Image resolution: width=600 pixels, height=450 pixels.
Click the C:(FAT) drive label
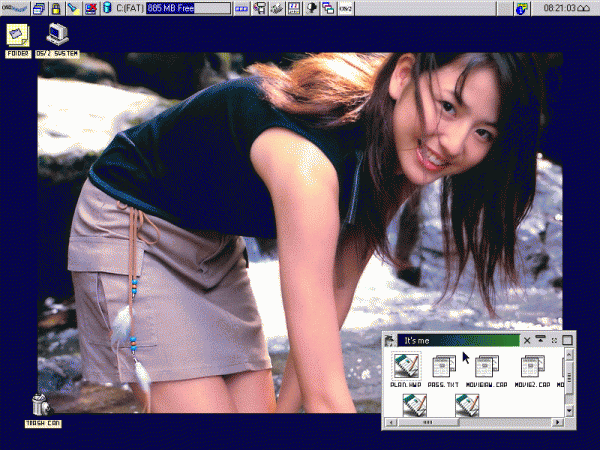coord(129,8)
